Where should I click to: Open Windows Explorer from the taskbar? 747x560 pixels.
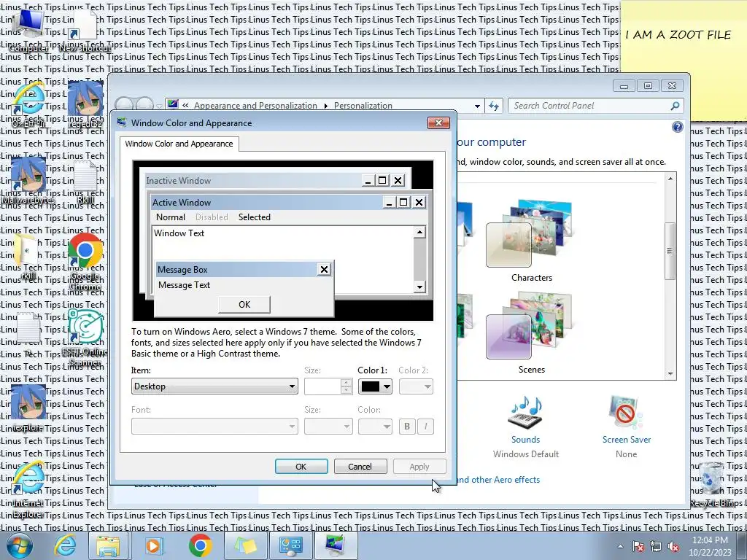tap(108, 545)
